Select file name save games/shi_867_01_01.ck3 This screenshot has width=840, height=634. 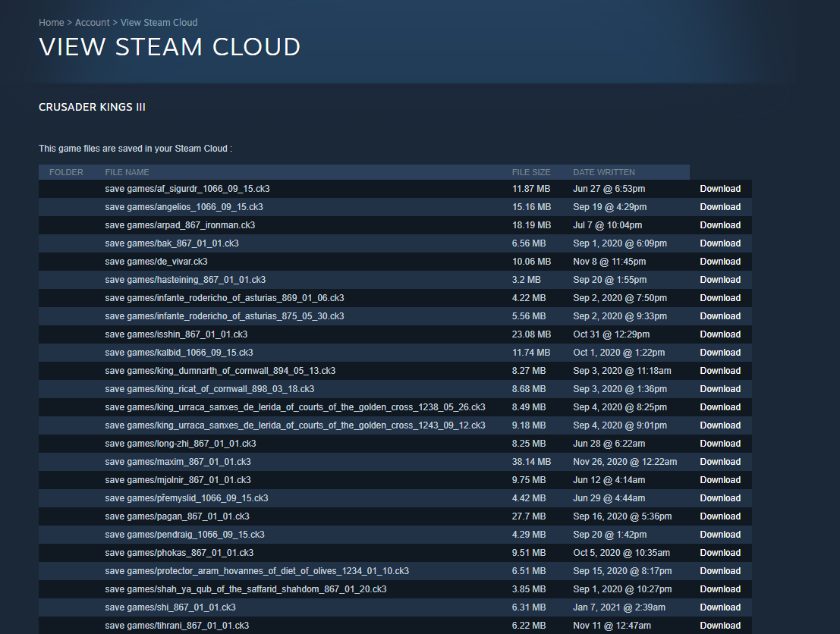click(x=171, y=607)
